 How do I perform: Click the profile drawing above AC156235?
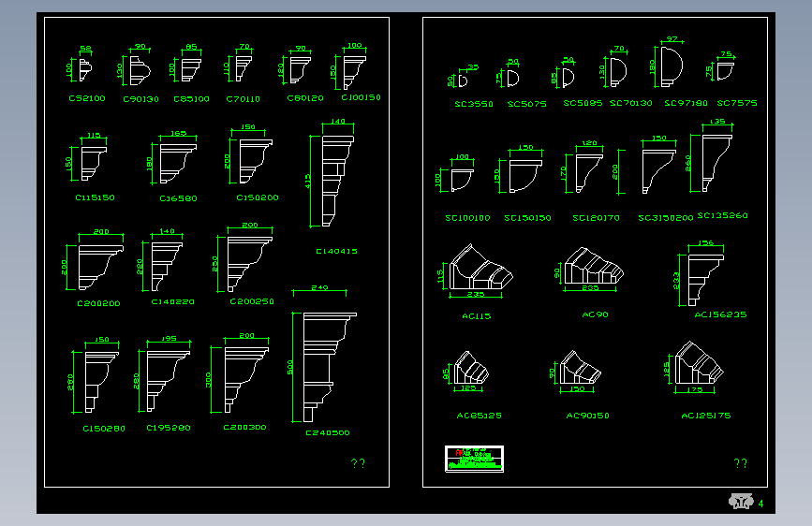tap(706, 280)
